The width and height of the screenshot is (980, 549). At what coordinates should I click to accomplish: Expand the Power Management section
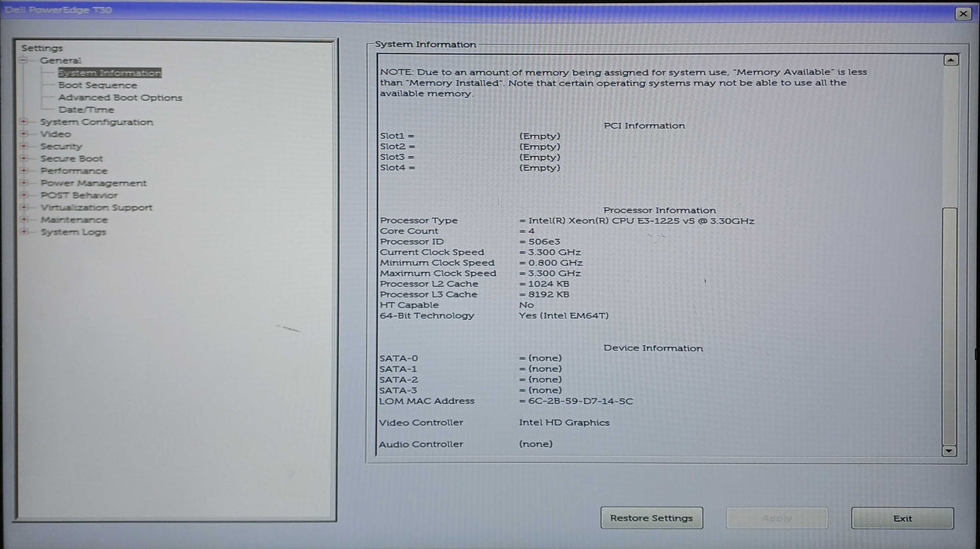[x=26, y=183]
